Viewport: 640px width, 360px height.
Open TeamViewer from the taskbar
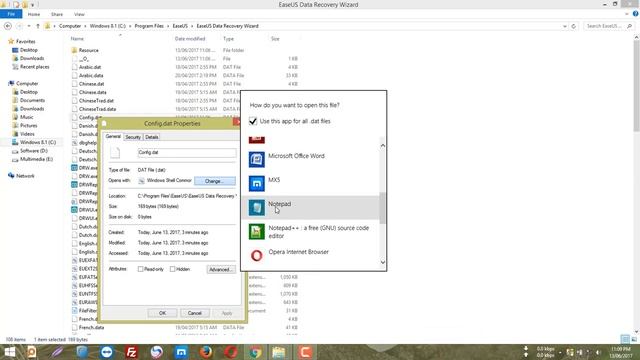(x=107, y=352)
